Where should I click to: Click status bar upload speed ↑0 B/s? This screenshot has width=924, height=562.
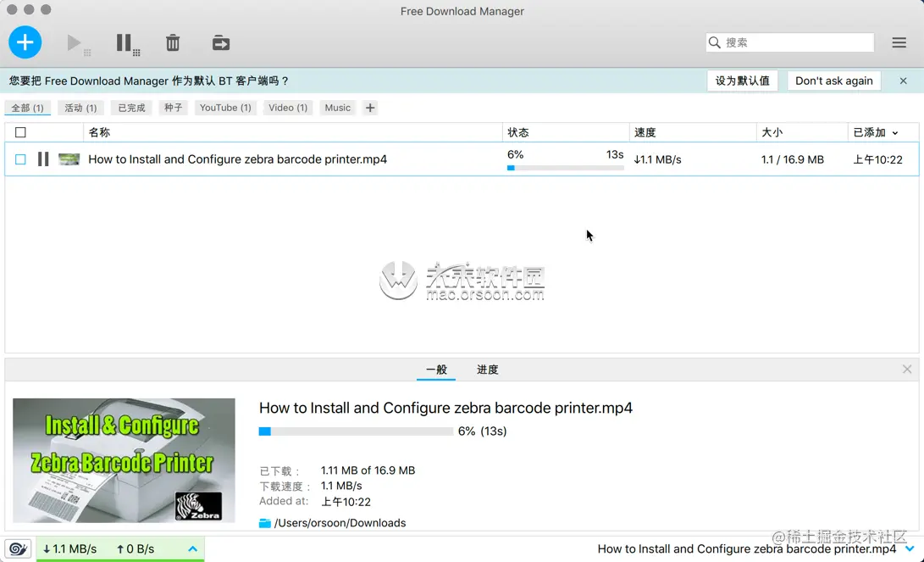(x=136, y=549)
